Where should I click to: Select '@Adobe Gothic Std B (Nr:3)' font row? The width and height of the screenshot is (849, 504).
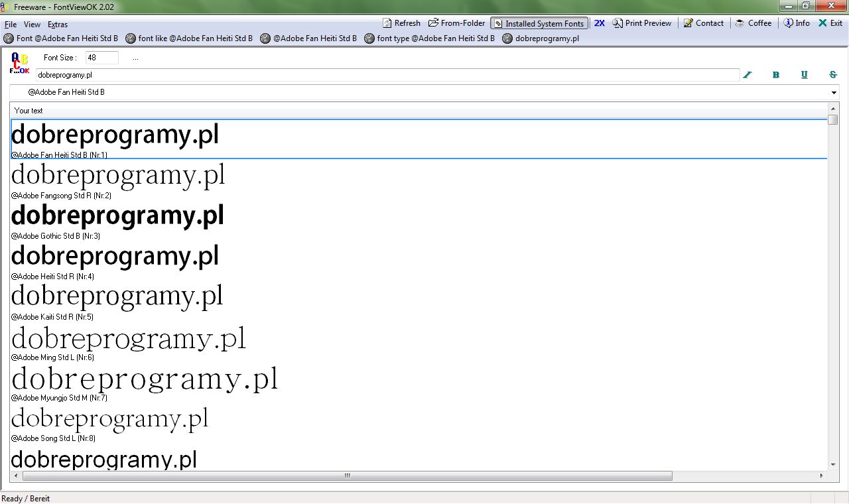(x=419, y=220)
